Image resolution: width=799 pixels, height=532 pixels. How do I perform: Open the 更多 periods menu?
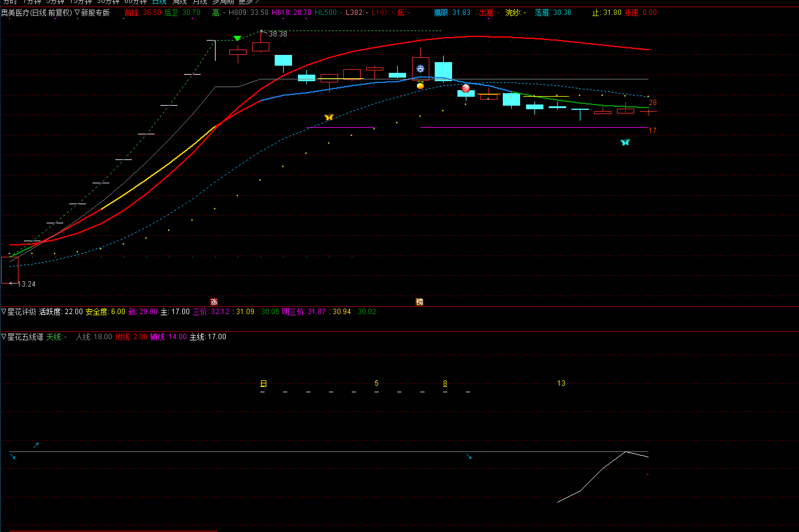click(248, 2)
